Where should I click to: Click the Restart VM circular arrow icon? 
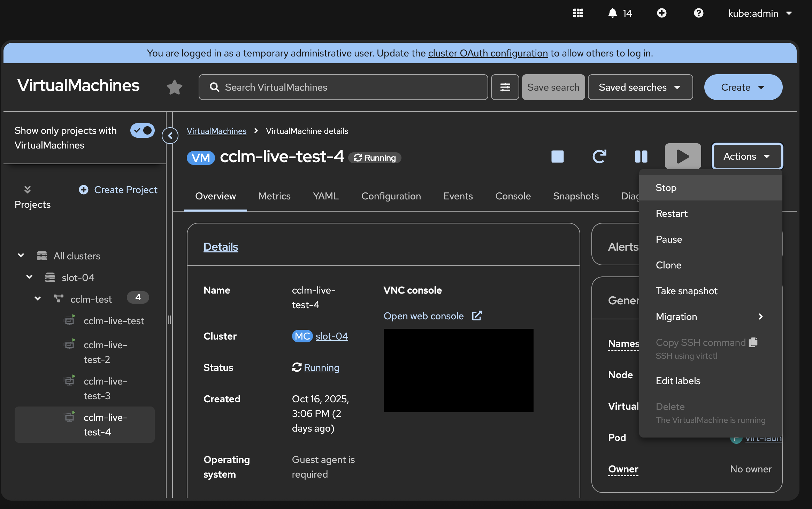pyautogui.click(x=599, y=157)
